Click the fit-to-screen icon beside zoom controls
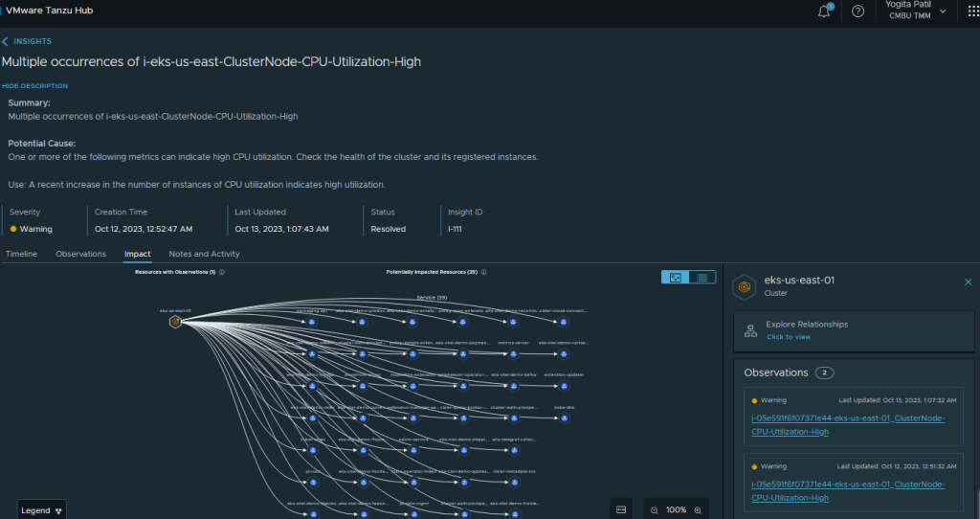 [x=620, y=509]
